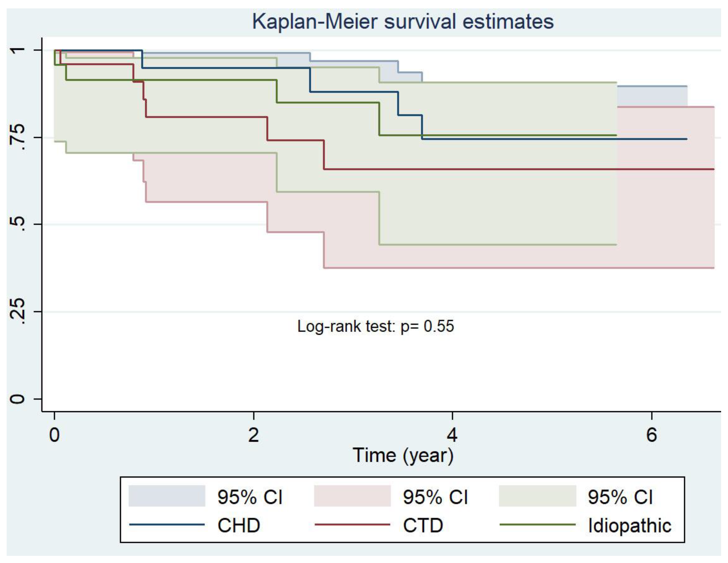Click the green 95% CI legend swatch

click(x=537, y=496)
